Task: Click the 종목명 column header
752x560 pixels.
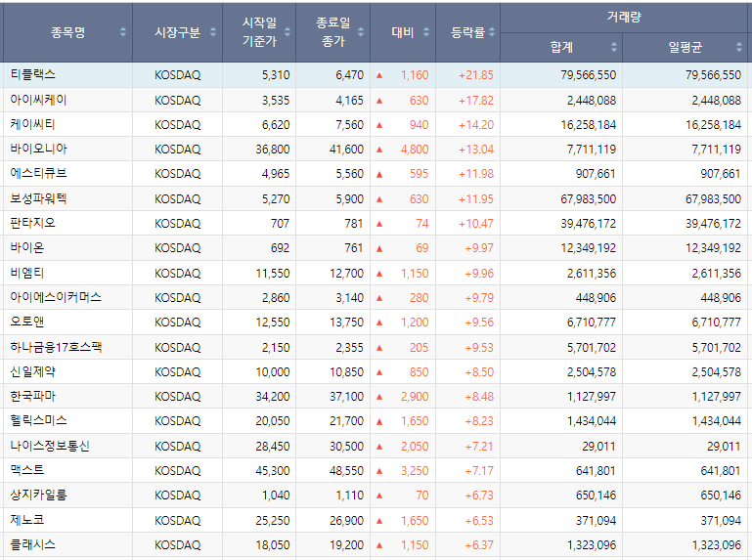Action: (x=67, y=32)
